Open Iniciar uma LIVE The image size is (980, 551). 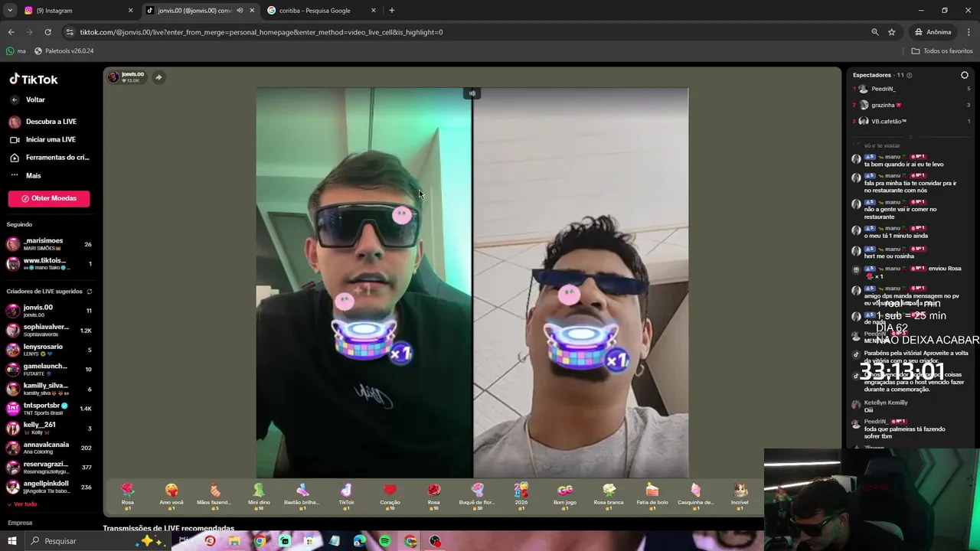pos(51,140)
